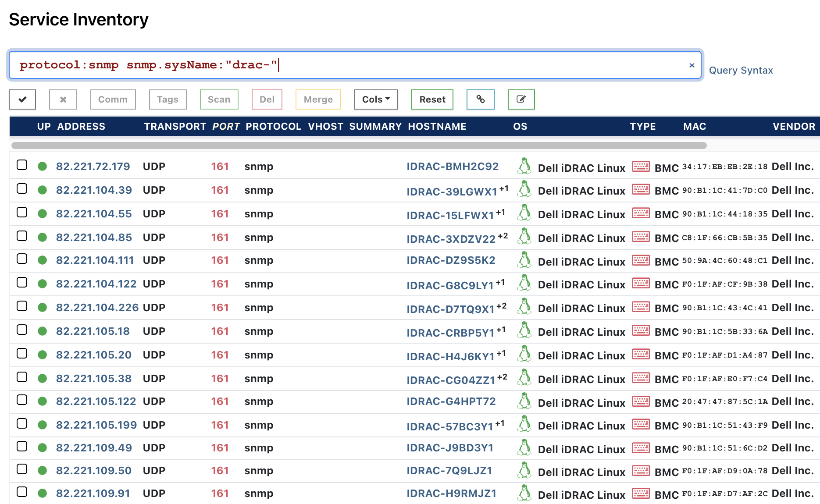
Task: Check the checkbox for 82.221.104.85
Action: click(x=22, y=235)
